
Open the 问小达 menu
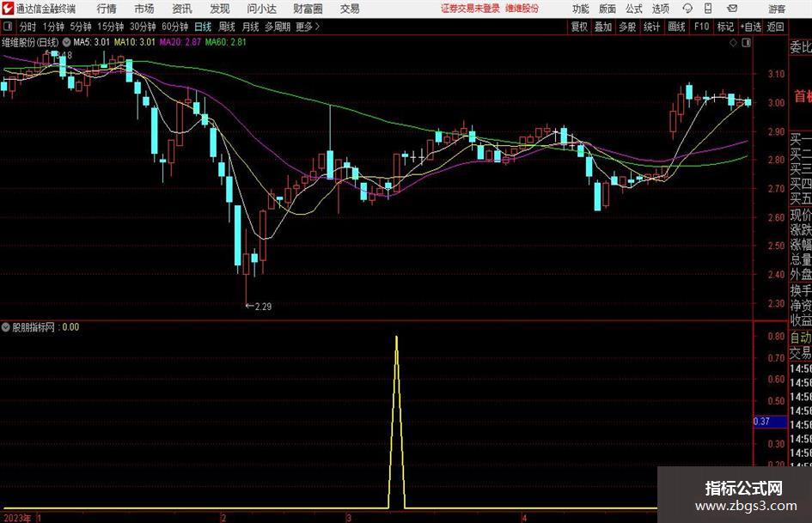pyautogui.click(x=262, y=9)
